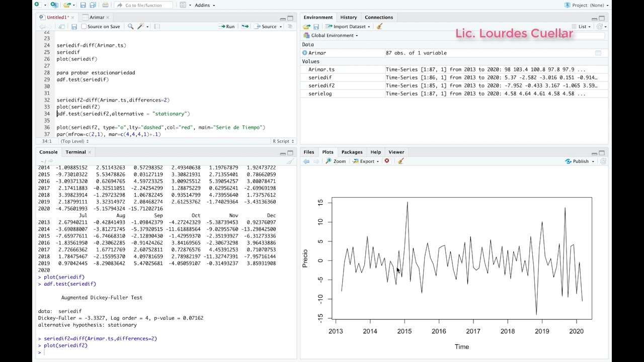644x362 pixels.
Task: Expand the recent files arrow beside Open File
Action: (x=73, y=5)
